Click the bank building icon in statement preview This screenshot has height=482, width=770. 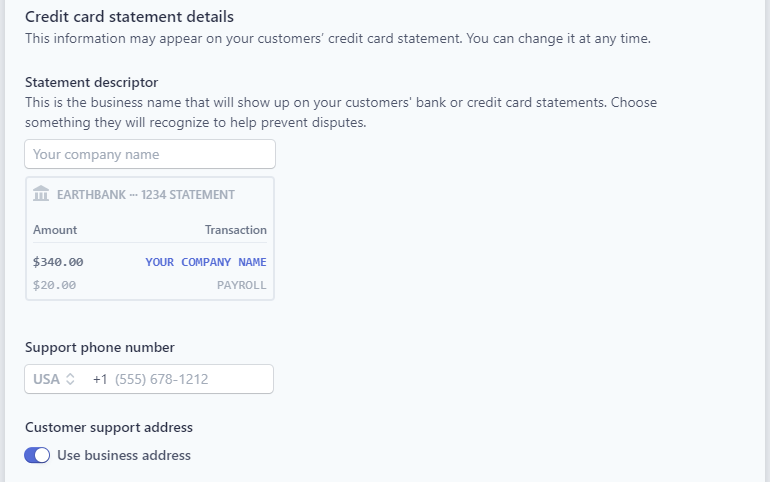(x=41, y=193)
